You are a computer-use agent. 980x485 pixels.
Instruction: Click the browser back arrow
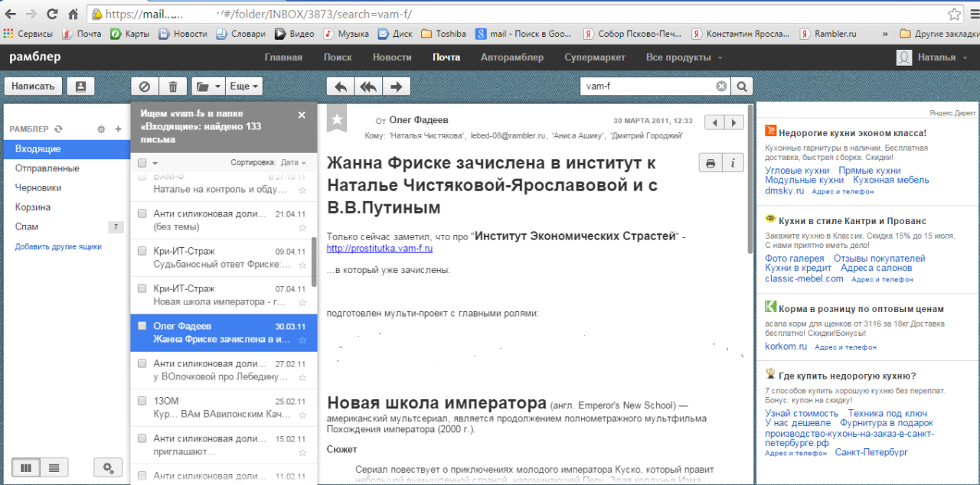(x=11, y=14)
